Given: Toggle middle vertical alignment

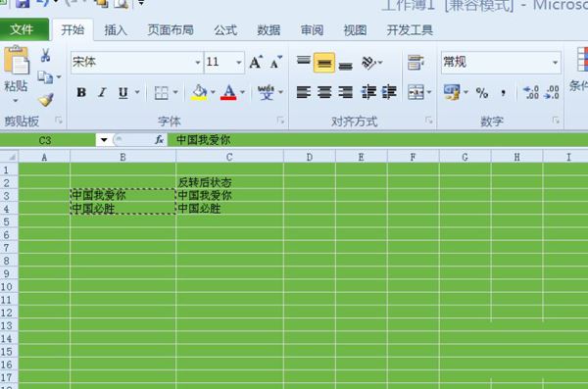Looking at the screenshot, I should point(324,63).
